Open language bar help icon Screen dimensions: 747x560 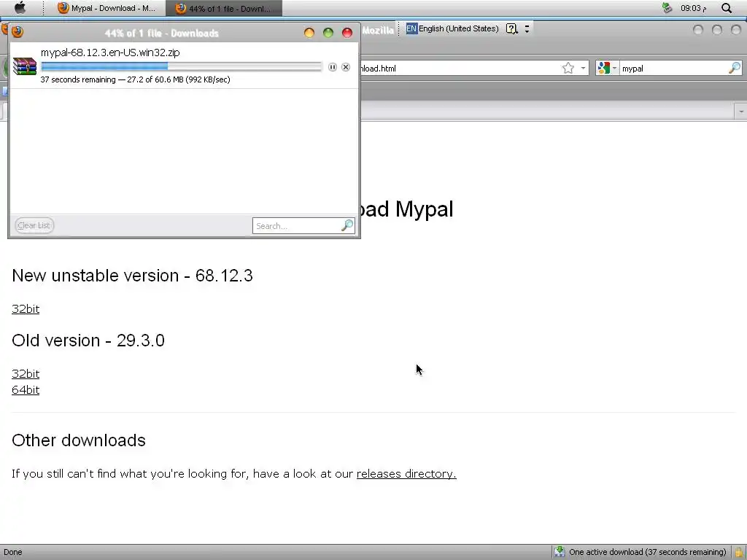click(511, 29)
